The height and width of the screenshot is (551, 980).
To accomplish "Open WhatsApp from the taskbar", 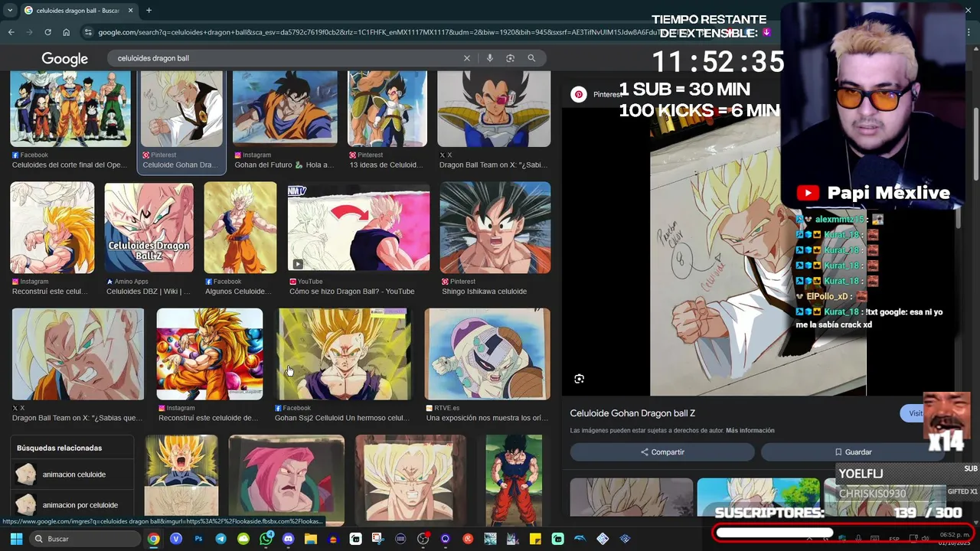I will (x=266, y=539).
